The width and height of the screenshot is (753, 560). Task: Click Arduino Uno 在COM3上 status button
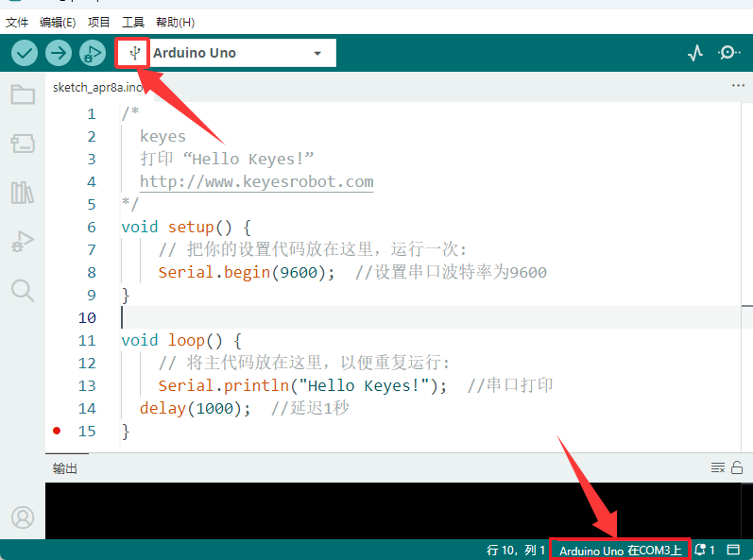point(620,550)
